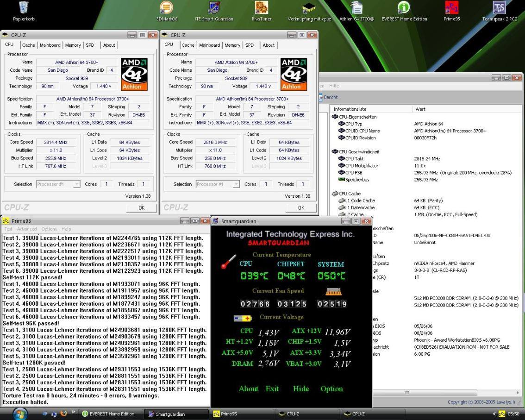Image resolution: width=525 pixels, height=420 pixels.
Task: Switch to Mainboard tab in right CPU-Z
Action: [210, 45]
